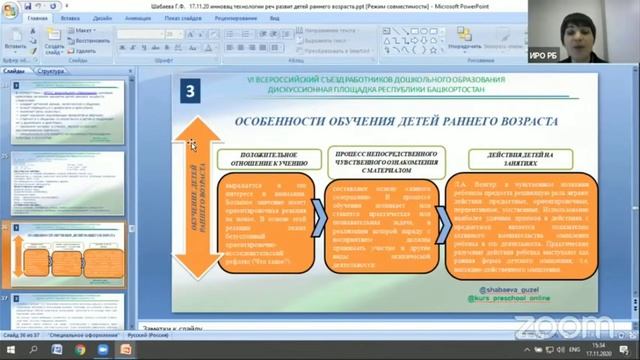Select the slide 37 thumbnail
640x360 pixels.
pos(67,312)
